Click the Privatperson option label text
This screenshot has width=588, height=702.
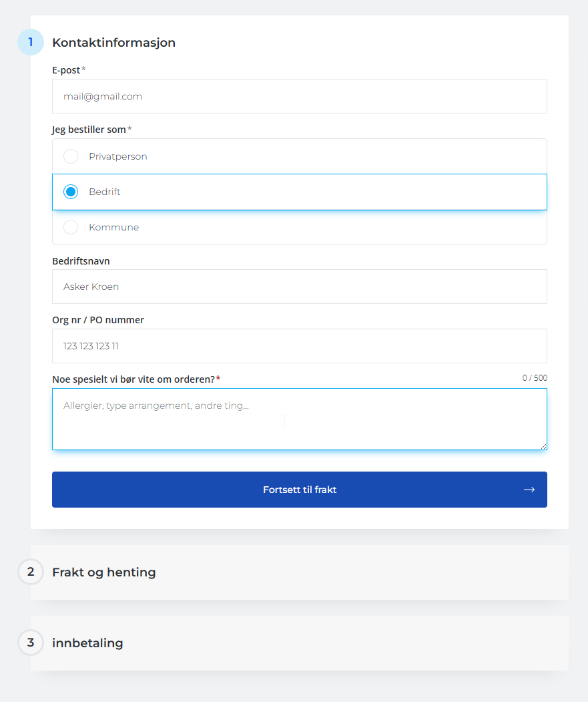click(117, 156)
